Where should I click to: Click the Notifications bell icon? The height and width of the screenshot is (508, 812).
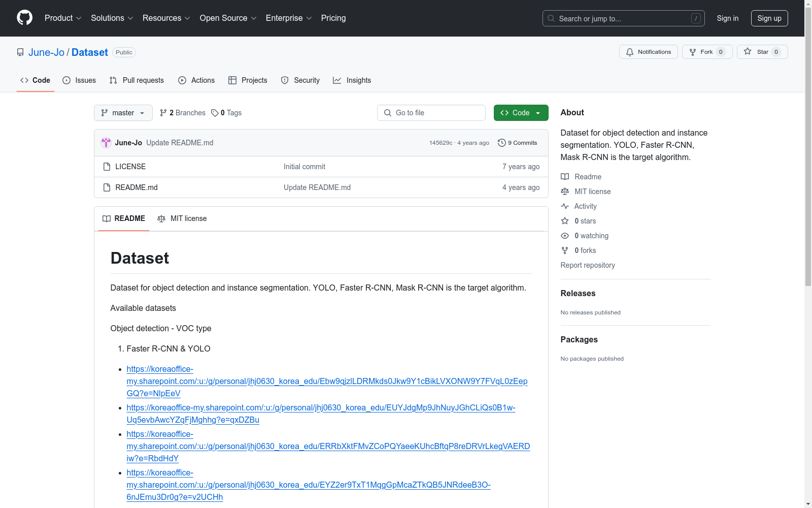(x=630, y=52)
